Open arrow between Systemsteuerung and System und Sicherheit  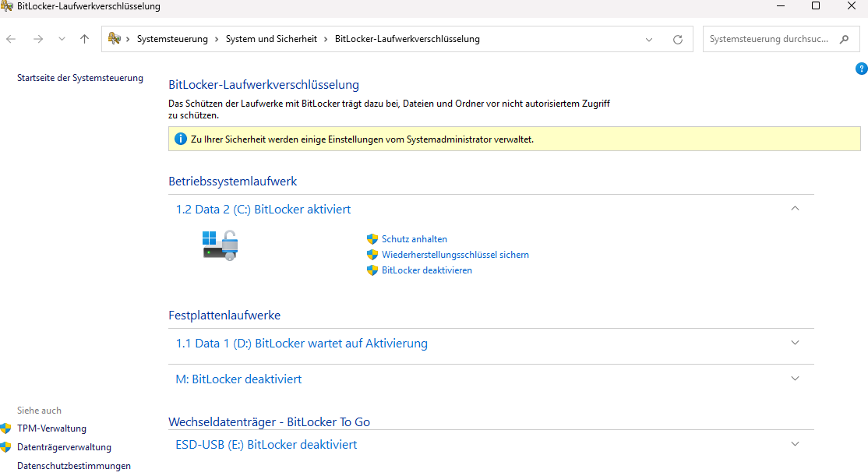point(217,39)
